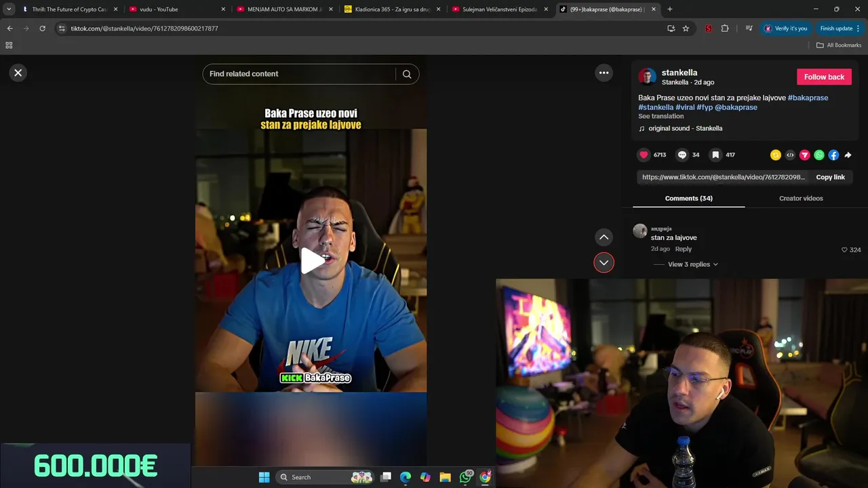Go back in browser
This screenshot has height=488, width=868.
coord(9,28)
